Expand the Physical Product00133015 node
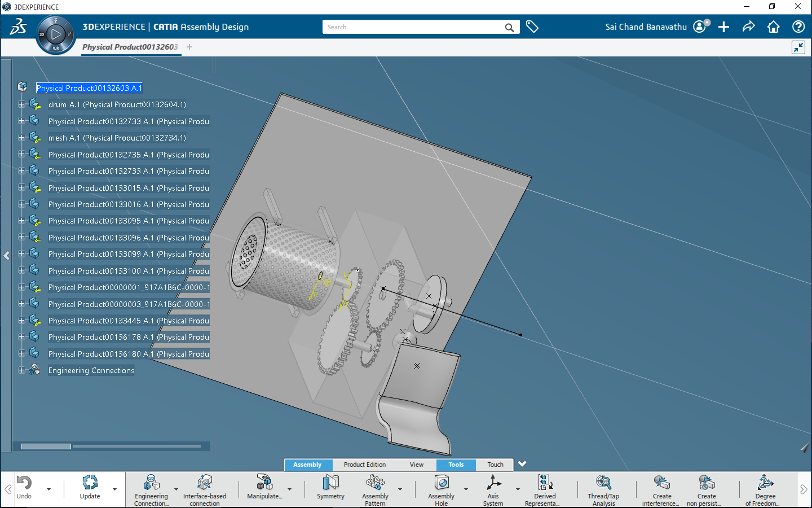Screen dimensions: 812x508 click(21, 187)
